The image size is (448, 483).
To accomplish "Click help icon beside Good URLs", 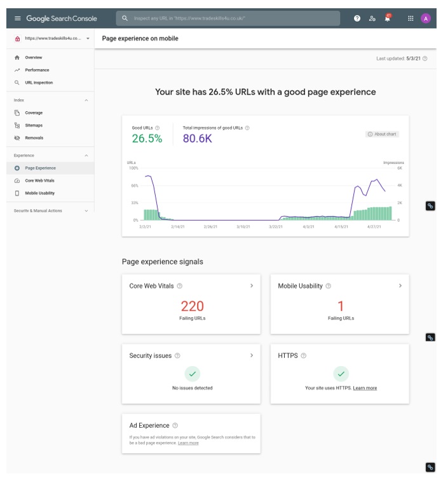I will (158, 128).
